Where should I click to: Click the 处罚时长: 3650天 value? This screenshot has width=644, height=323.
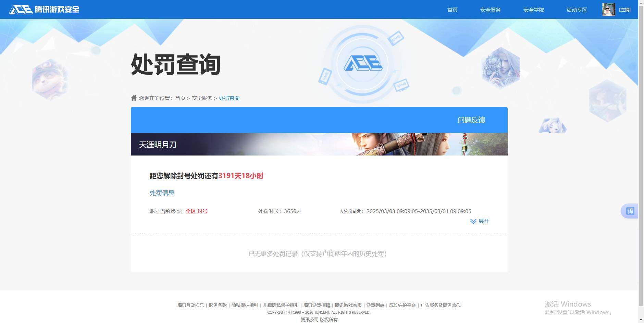click(280, 211)
